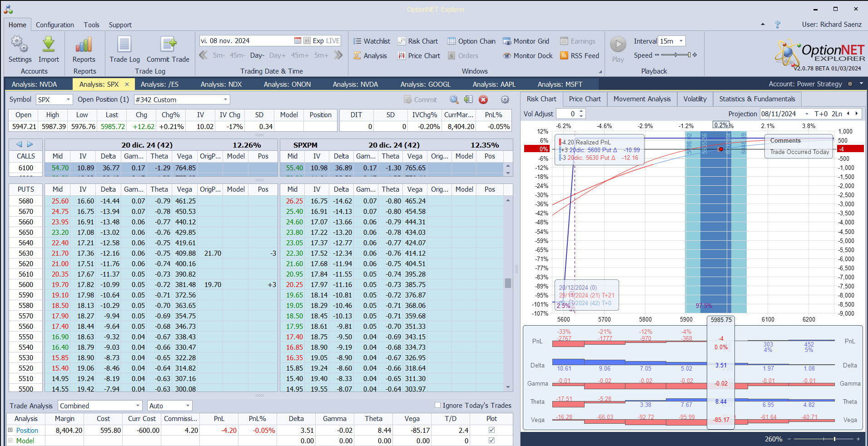Switch to the Configuration ribbon tab

click(55, 25)
